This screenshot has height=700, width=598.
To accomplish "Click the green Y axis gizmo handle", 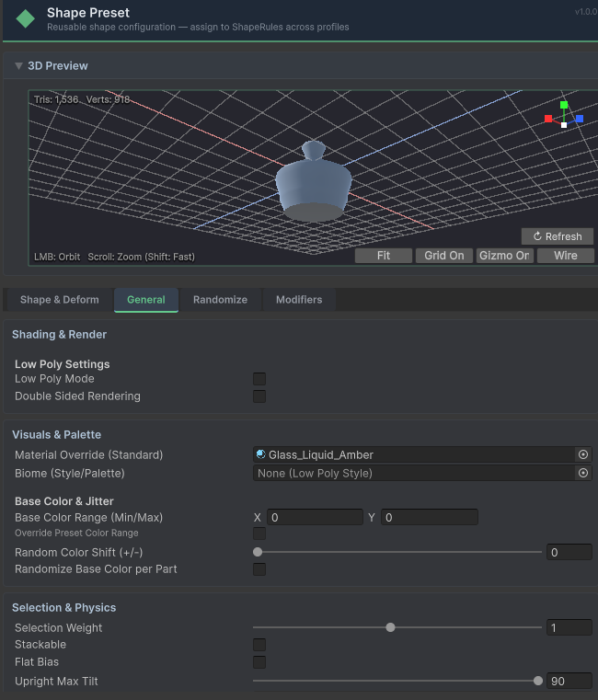I will coord(564,105).
